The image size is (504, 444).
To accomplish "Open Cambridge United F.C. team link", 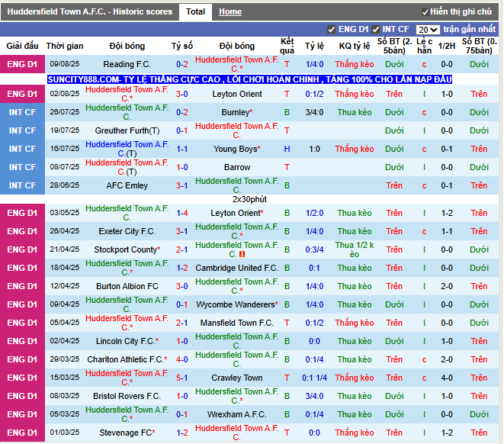I will coord(237,268).
